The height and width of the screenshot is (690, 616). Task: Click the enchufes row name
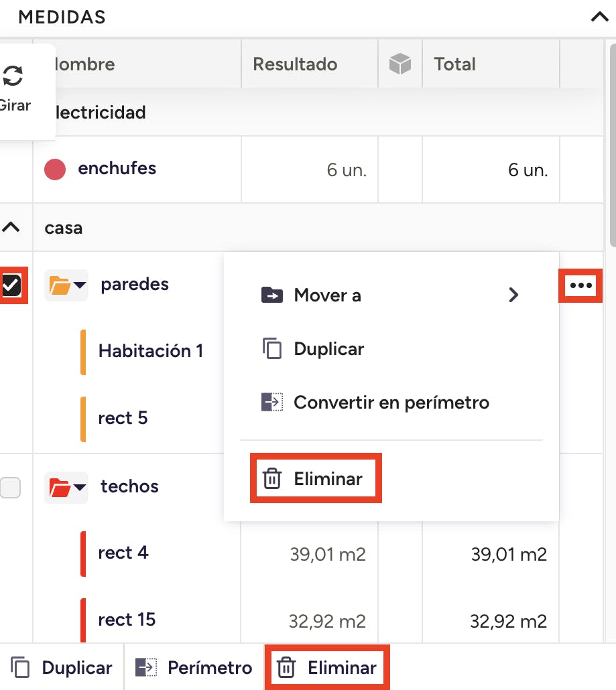point(117,168)
